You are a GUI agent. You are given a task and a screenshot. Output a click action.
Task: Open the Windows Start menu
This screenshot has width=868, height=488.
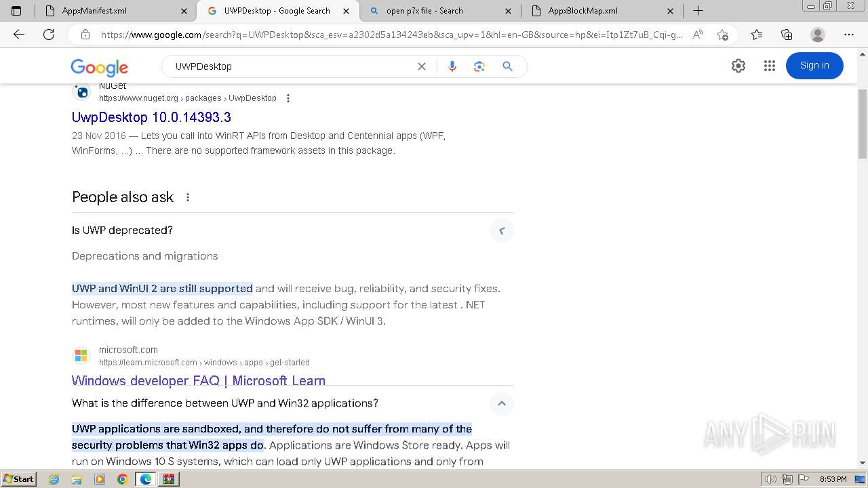[x=19, y=479]
